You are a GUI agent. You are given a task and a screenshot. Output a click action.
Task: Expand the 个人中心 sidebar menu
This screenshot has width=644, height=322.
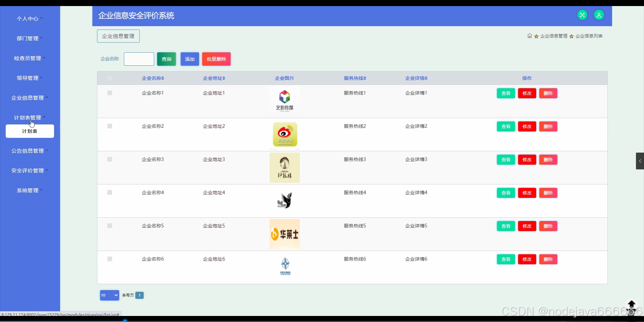coord(30,19)
